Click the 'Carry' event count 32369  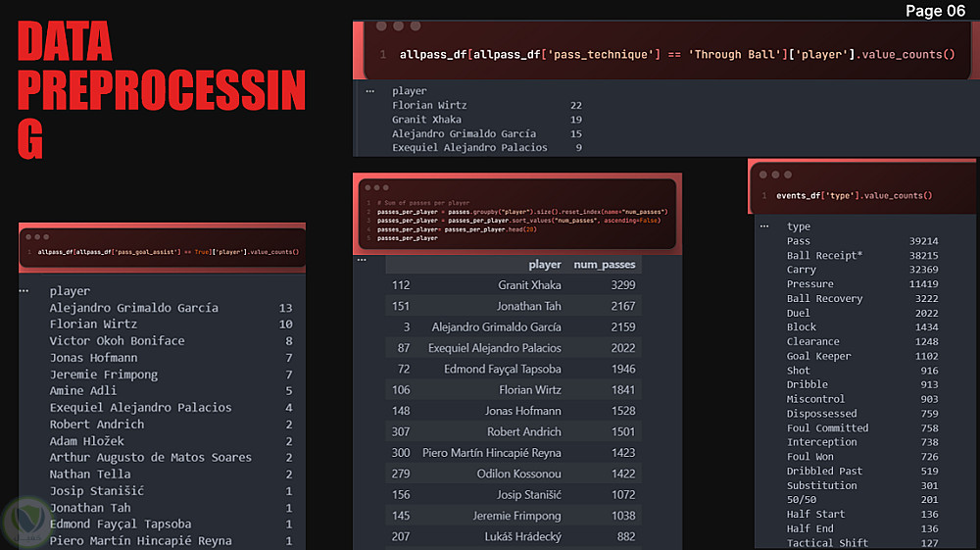(x=923, y=270)
